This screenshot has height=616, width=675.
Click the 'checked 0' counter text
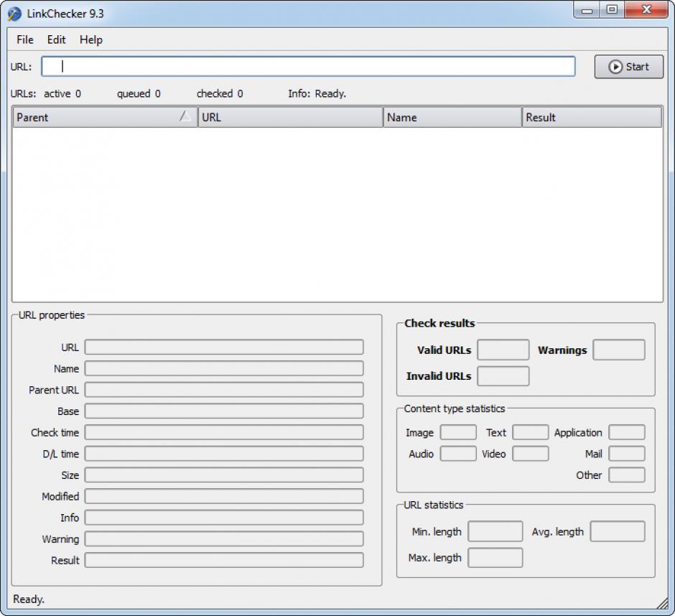220,94
